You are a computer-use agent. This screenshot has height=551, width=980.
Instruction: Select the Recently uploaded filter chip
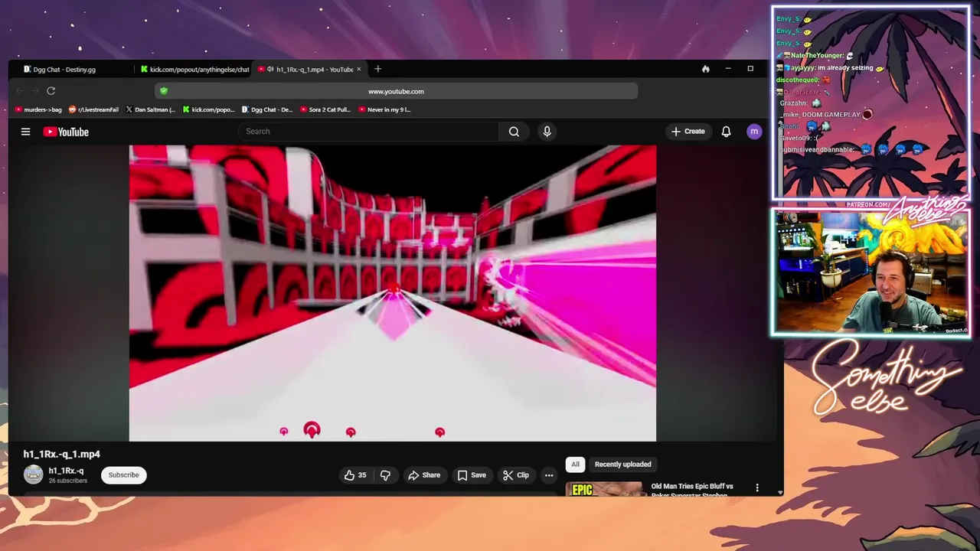[622, 465]
